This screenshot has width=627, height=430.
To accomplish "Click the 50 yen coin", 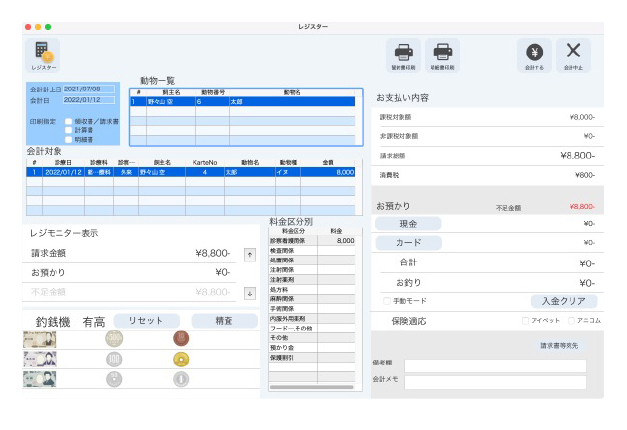I will click(114, 379).
